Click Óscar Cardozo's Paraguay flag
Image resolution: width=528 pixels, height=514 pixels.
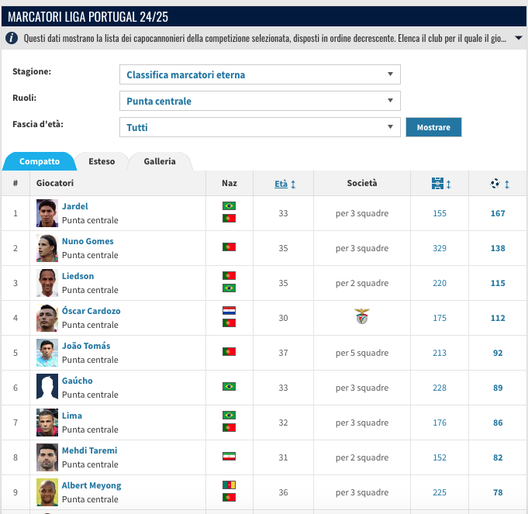tap(229, 311)
